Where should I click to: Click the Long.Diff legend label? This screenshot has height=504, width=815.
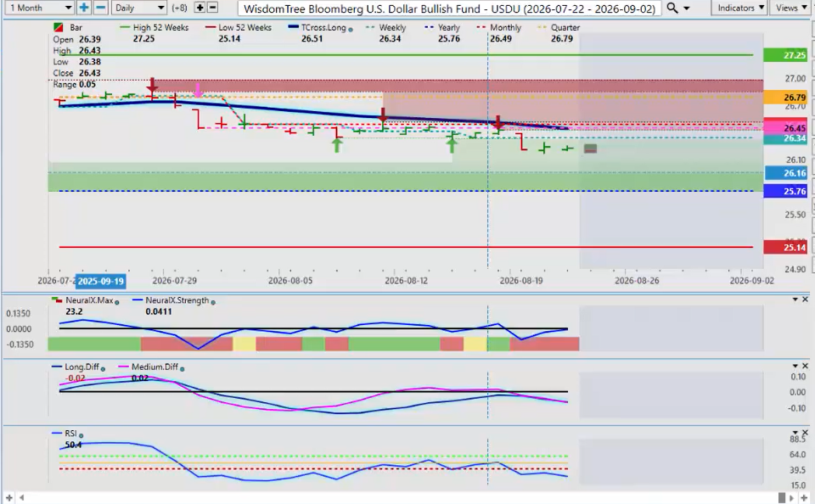[x=81, y=367]
